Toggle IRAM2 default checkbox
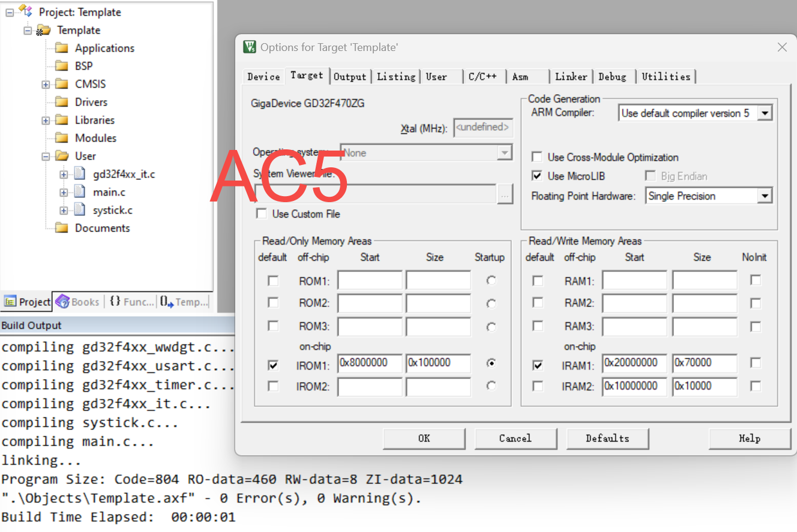Screen dimensions: 797x532 [x=538, y=386]
